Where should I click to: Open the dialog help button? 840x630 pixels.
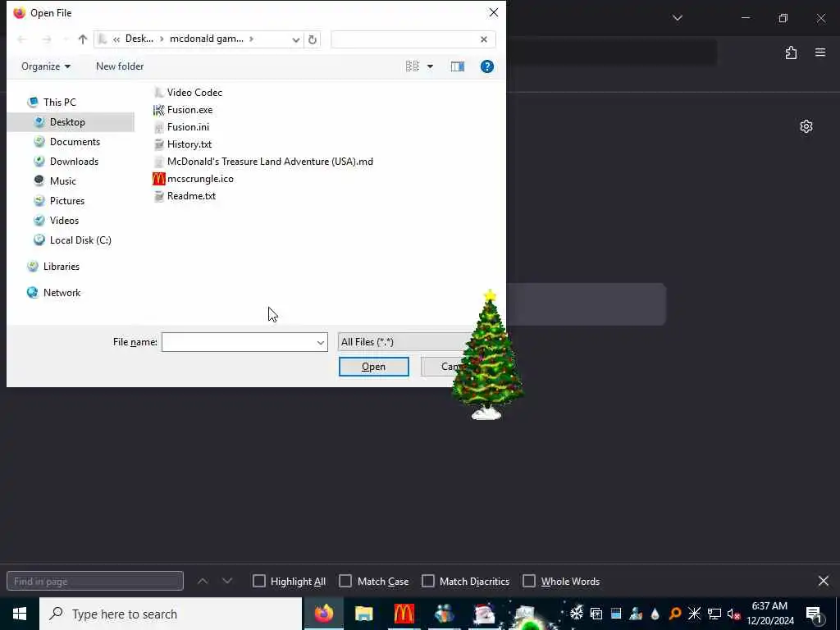click(487, 66)
